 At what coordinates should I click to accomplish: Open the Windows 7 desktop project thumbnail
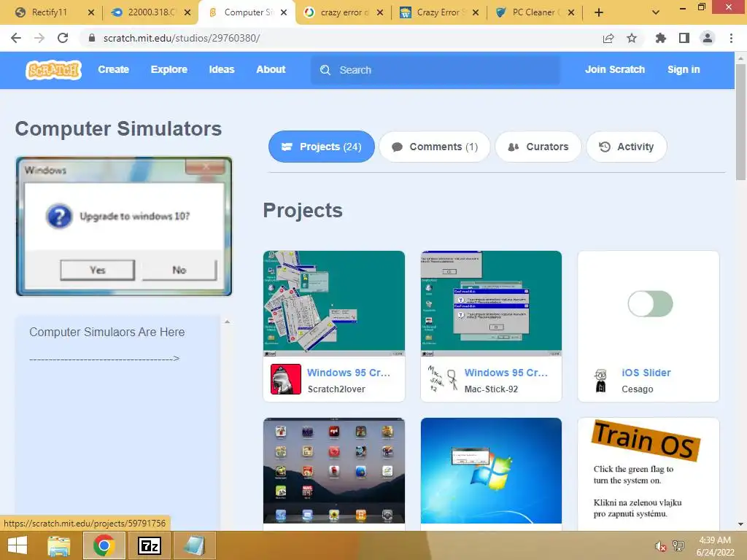[x=491, y=470]
